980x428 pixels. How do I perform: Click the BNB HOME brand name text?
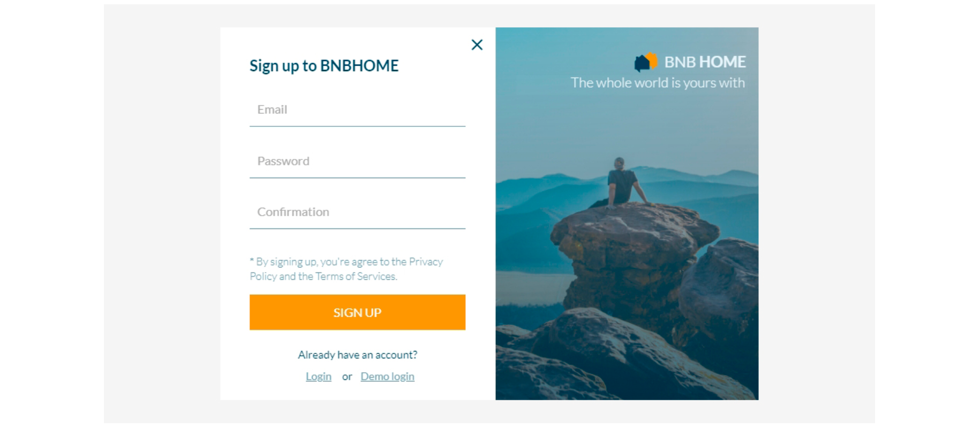pos(705,62)
